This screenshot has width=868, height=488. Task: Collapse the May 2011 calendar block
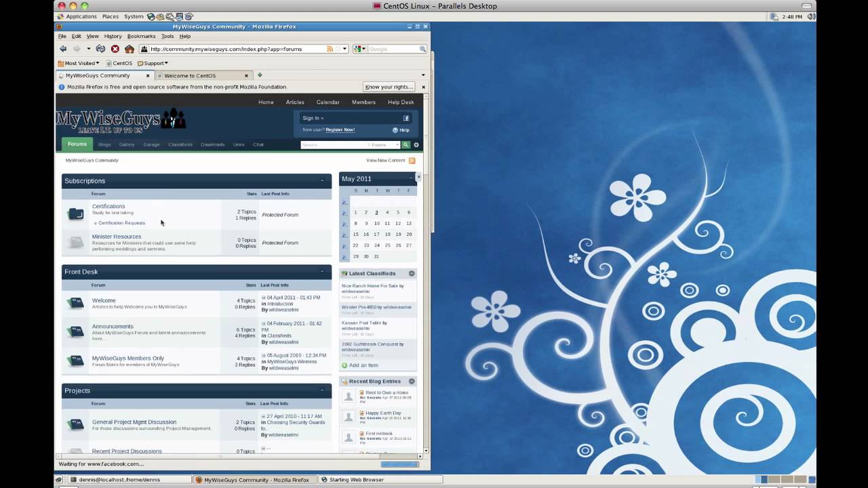point(410,178)
